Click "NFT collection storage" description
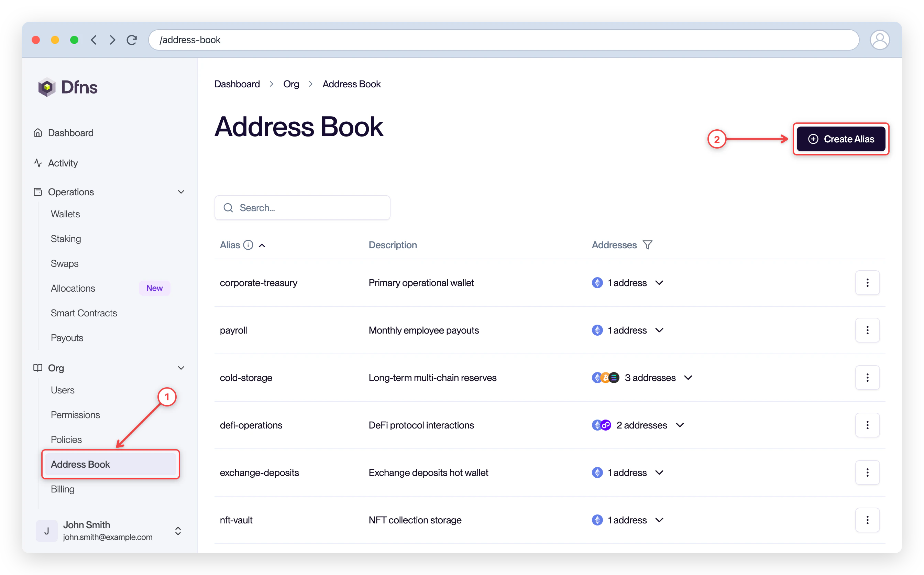Screen dimensions: 924x575 [x=415, y=520]
